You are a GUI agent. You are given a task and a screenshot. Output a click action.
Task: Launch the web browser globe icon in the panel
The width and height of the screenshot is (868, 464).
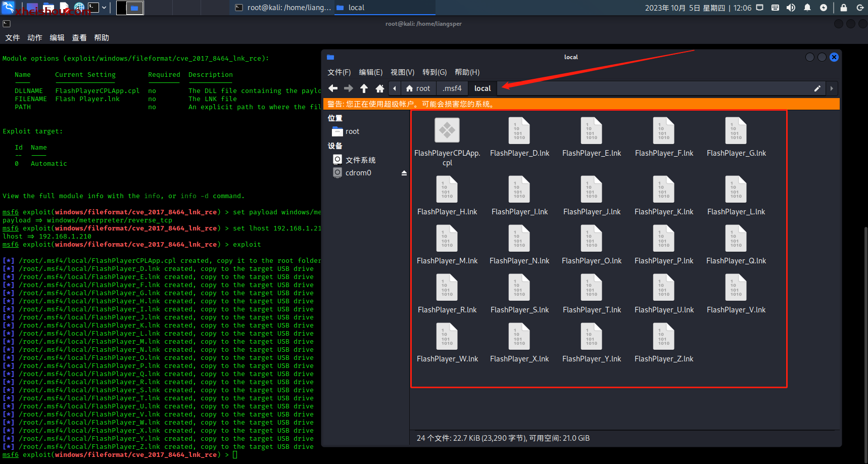tap(79, 8)
